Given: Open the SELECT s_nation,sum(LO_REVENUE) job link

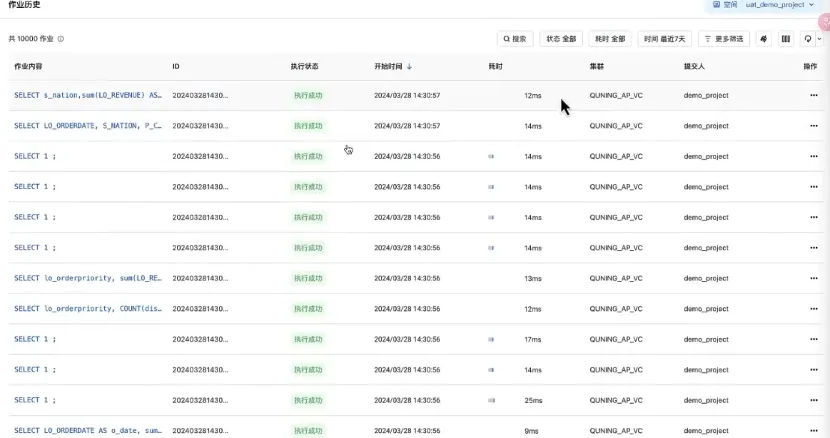Looking at the screenshot, I should (x=88, y=96).
